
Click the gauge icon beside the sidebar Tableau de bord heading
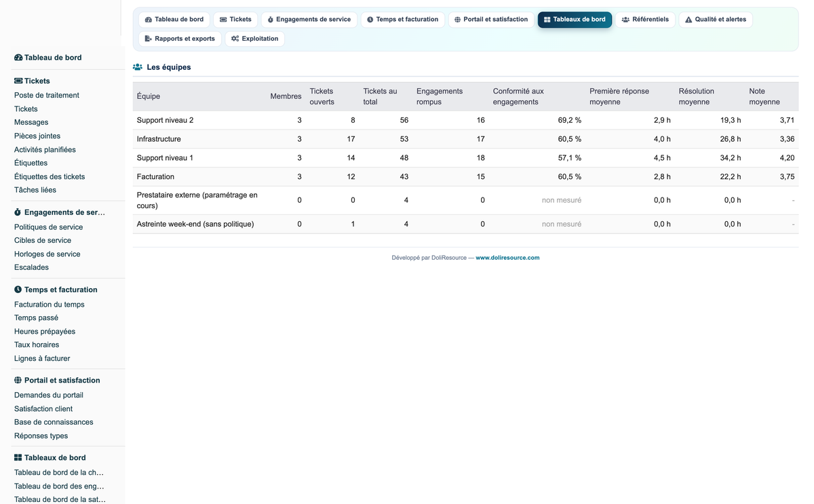click(18, 58)
